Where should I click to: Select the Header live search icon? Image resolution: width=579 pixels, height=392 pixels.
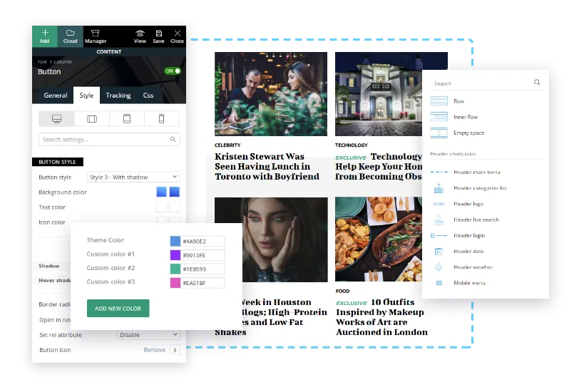coord(439,220)
